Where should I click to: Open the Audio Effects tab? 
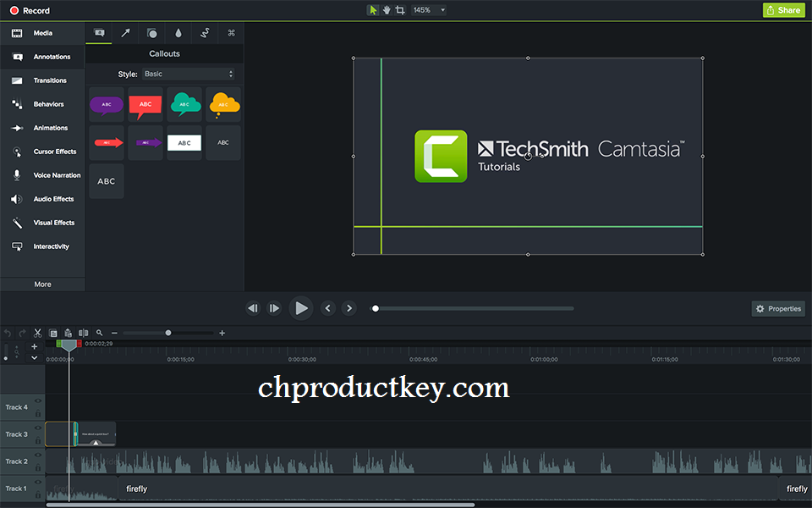[42, 199]
